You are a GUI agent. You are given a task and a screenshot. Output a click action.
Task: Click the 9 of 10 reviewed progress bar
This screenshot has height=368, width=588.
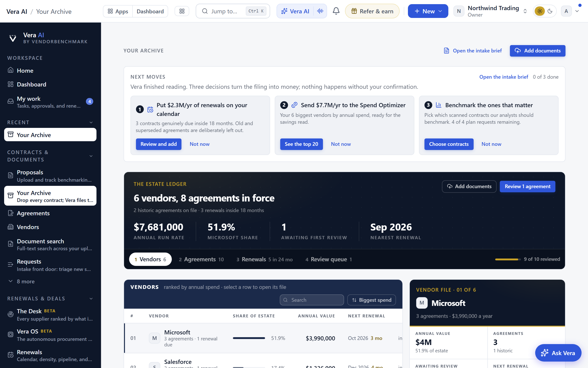pyautogui.click(x=508, y=259)
